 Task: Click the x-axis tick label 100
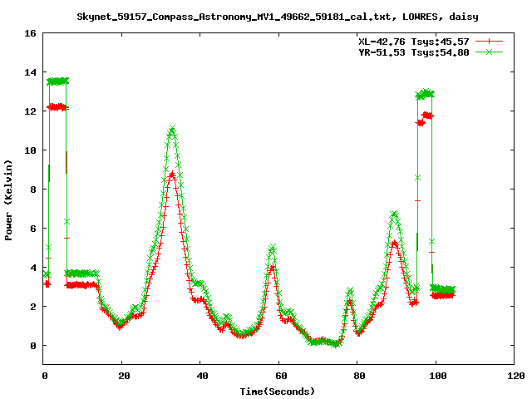[x=438, y=376]
